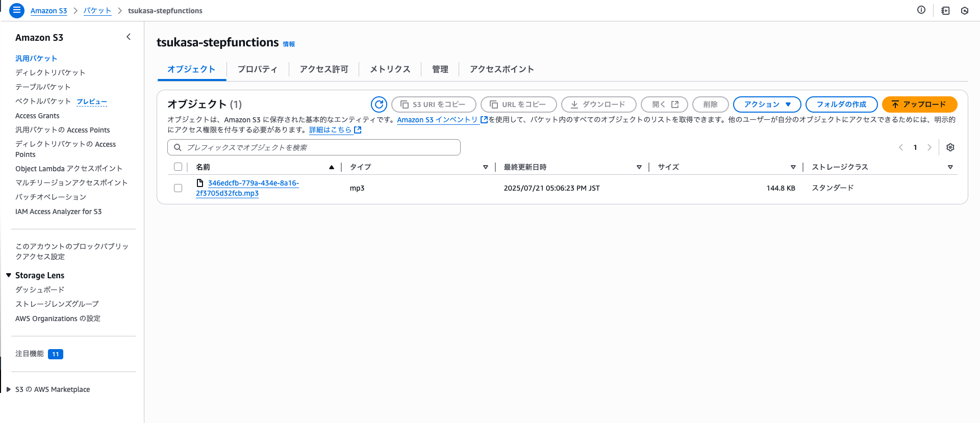Open AWS Organizations の設定
The width and height of the screenshot is (980, 423).
point(58,319)
